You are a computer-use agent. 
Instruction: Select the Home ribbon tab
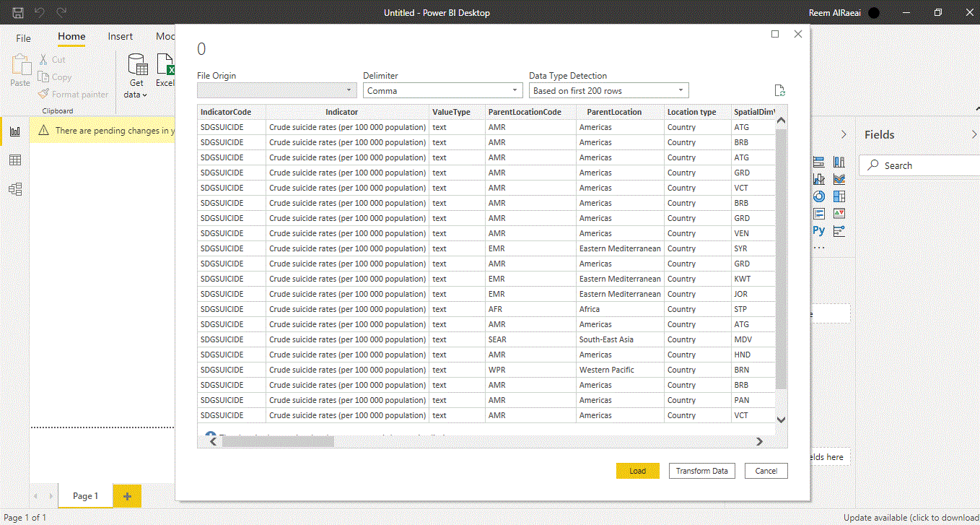71,37
